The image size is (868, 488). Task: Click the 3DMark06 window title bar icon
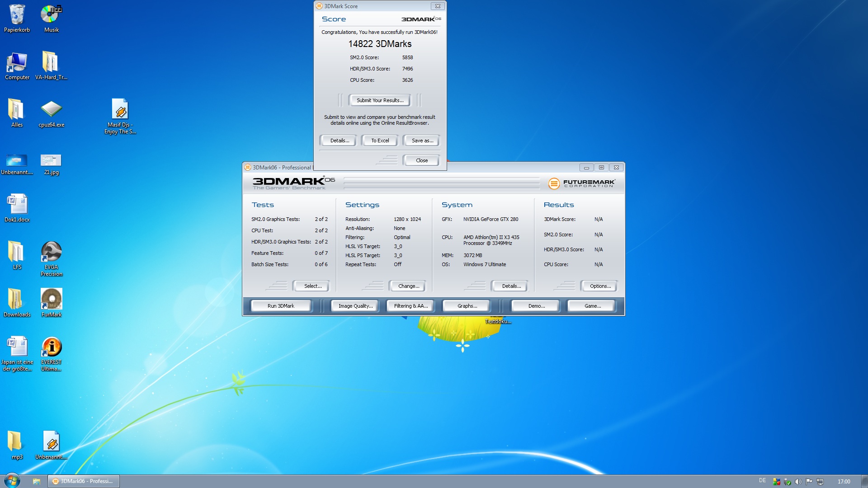[248, 167]
